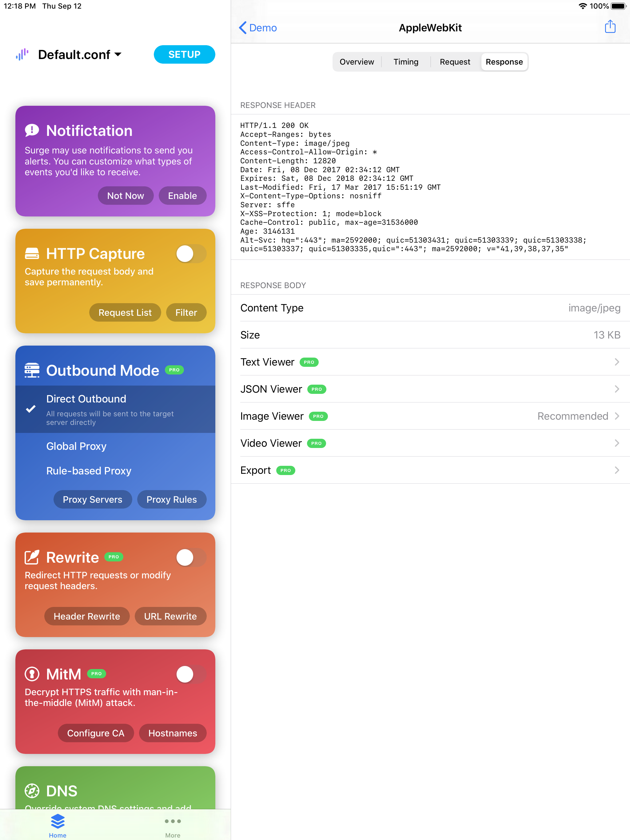Switch to the Overview tab
The height and width of the screenshot is (840, 630).
[x=357, y=61]
